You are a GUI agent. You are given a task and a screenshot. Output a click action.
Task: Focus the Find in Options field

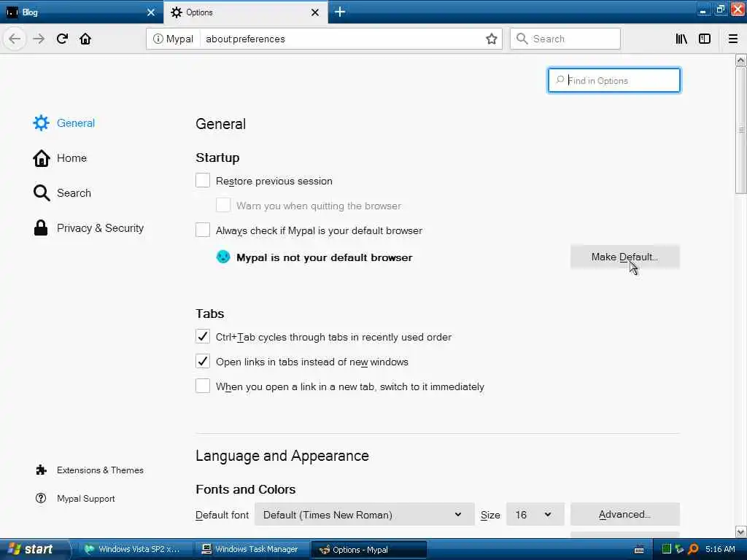click(x=614, y=80)
